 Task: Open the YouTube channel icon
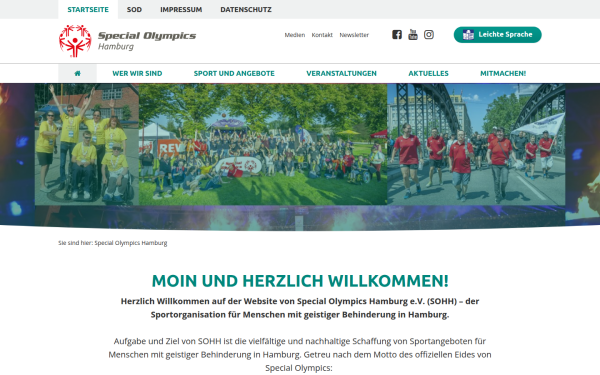413,34
